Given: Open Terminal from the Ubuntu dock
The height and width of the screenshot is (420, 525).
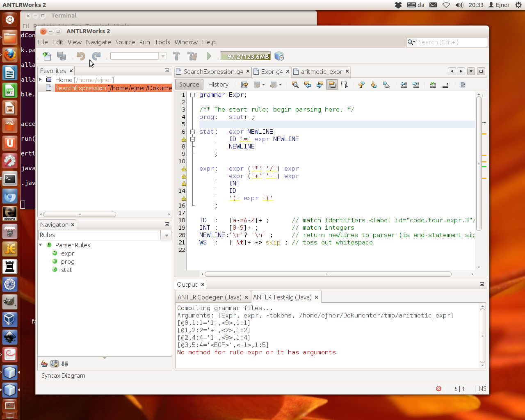Looking at the screenshot, I should tap(10, 179).
